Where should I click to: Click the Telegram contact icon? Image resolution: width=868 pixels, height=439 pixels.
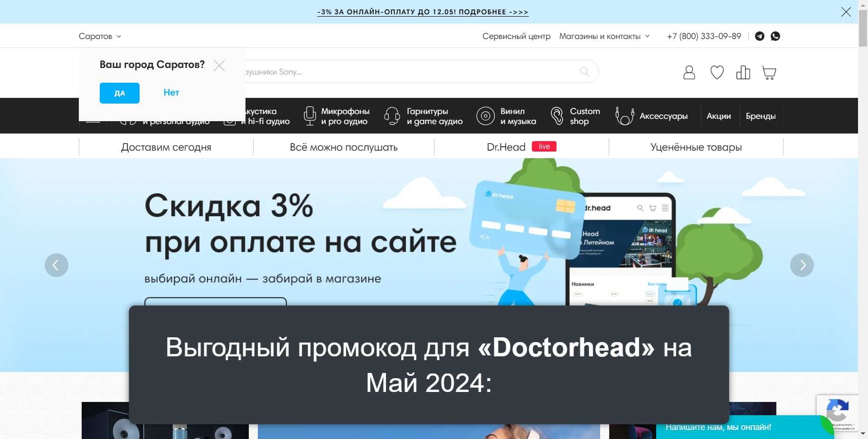760,36
